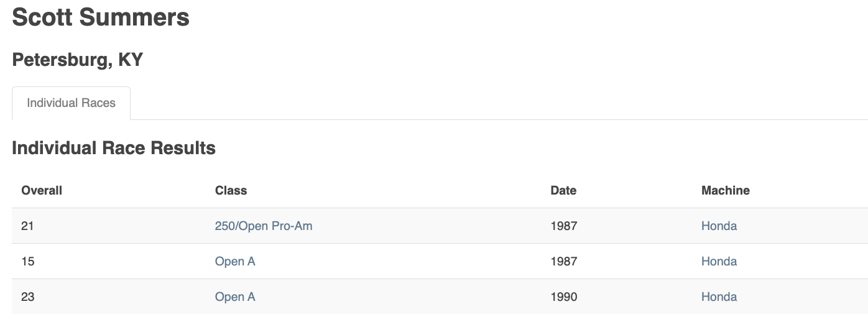The width and height of the screenshot is (868, 322).
Task: Click the Petersburg, KY location text
Action: pyautogui.click(x=78, y=60)
